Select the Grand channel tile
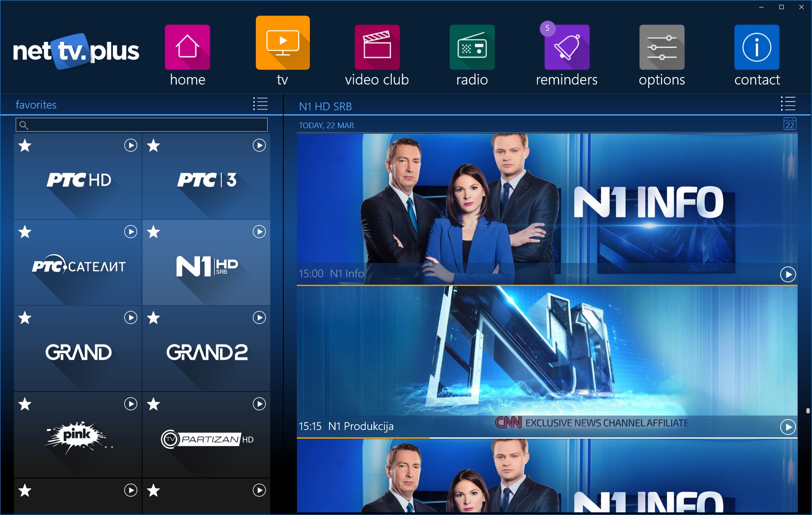This screenshot has width=812, height=515. point(78,349)
